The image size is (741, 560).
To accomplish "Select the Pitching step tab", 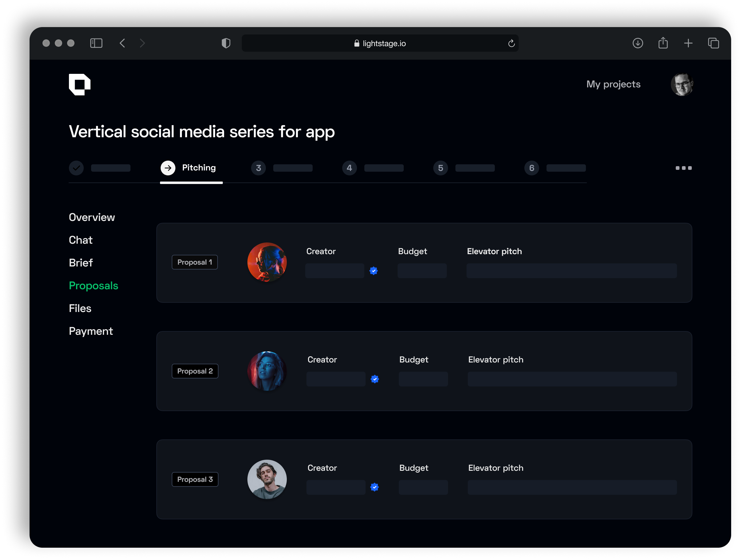I will (191, 168).
